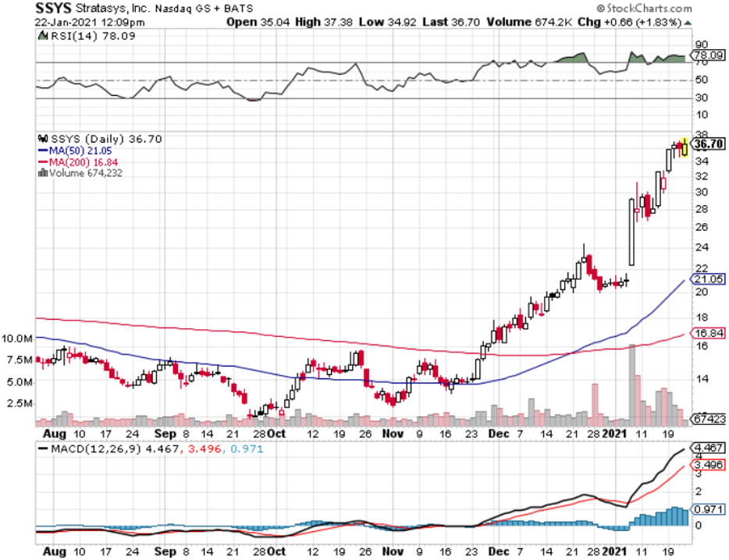Click the 36.70 last price tag
Viewport: 729px width, 560px height.
(709, 144)
